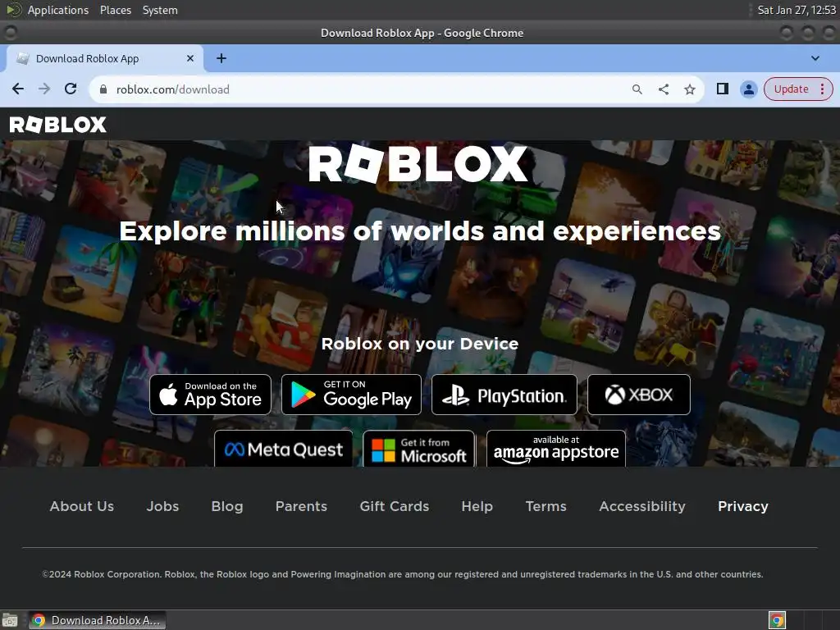Bookmark this page with the star

tap(689, 89)
